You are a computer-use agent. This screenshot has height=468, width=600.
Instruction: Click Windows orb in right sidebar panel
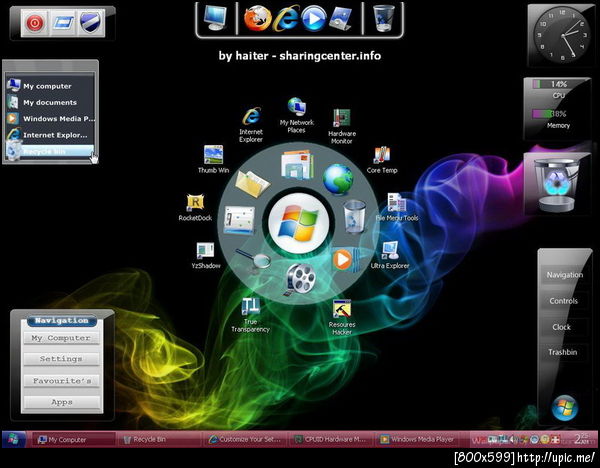[564, 408]
